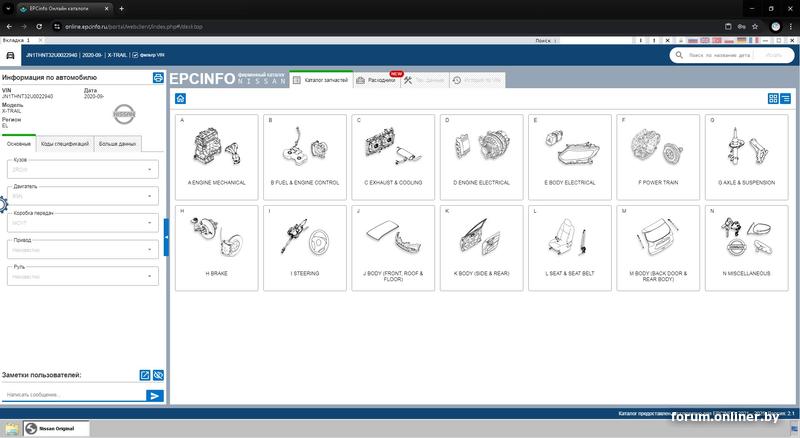
Task: Open the H Brake category
Action: [x=216, y=248]
